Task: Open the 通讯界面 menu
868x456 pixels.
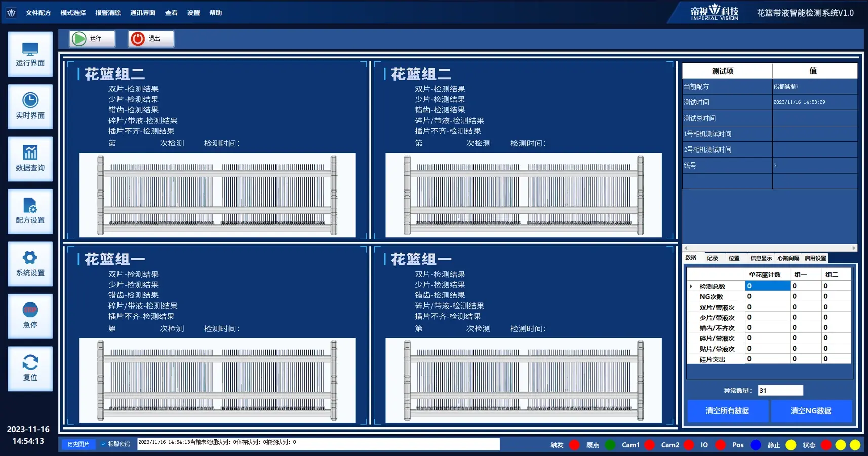Action: coord(143,13)
